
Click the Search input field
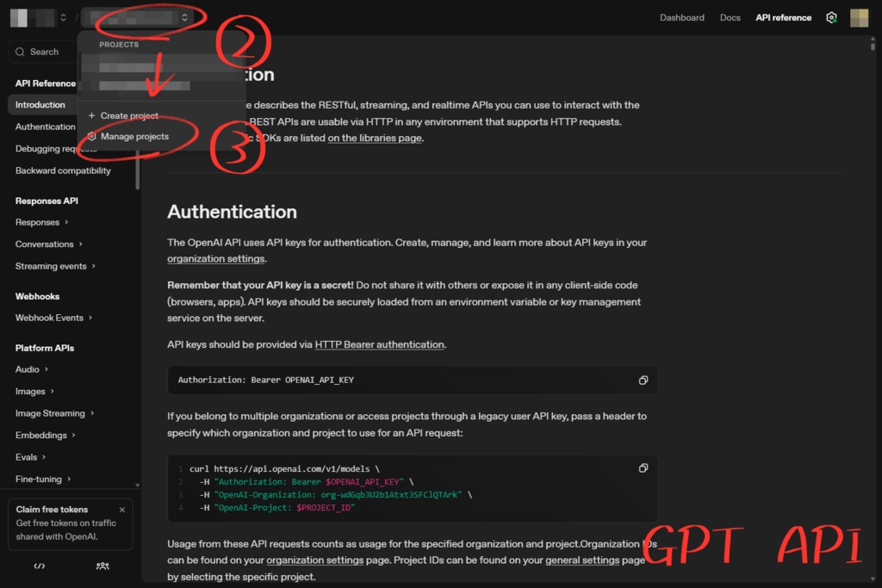coord(43,52)
